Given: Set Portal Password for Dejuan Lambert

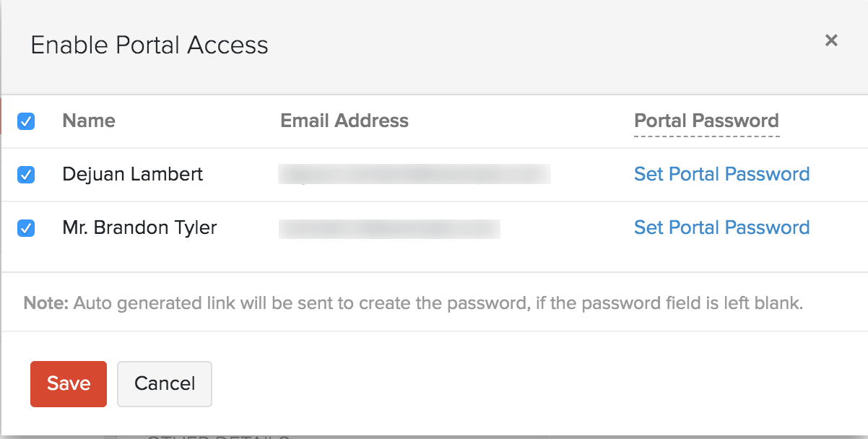Looking at the screenshot, I should click(x=721, y=174).
